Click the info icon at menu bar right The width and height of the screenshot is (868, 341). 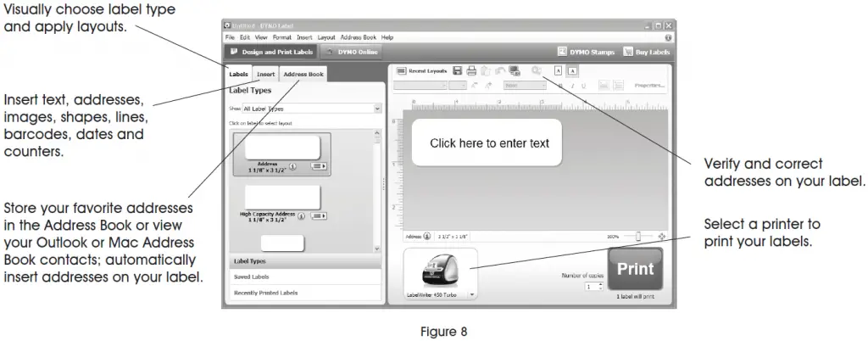[668, 37]
